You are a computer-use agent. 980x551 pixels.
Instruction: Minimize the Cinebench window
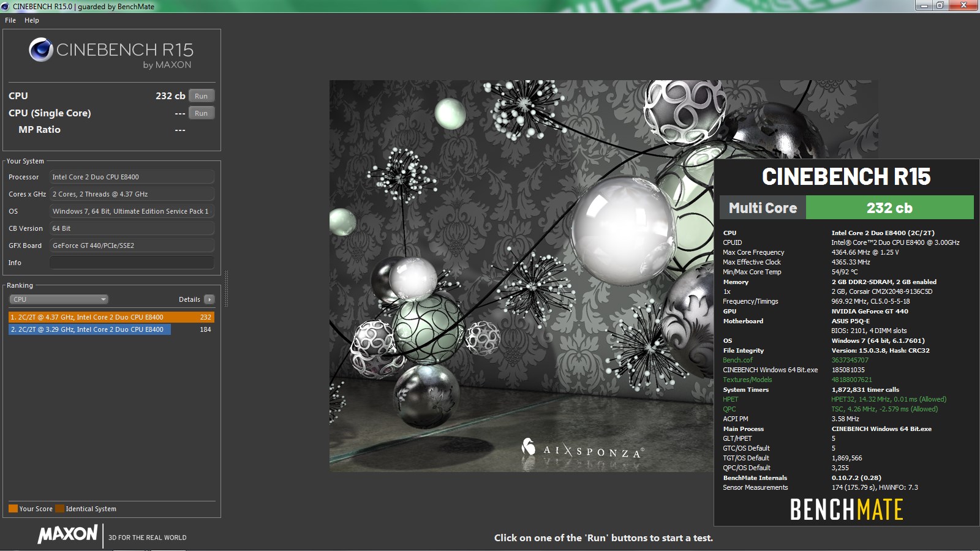[923, 6]
